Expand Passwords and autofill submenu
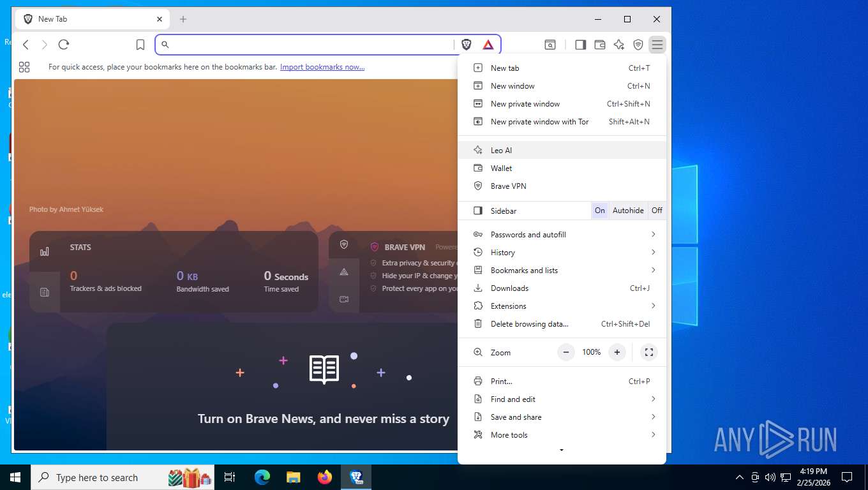Image resolution: width=868 pixels, height=490 pixels. 562,235
